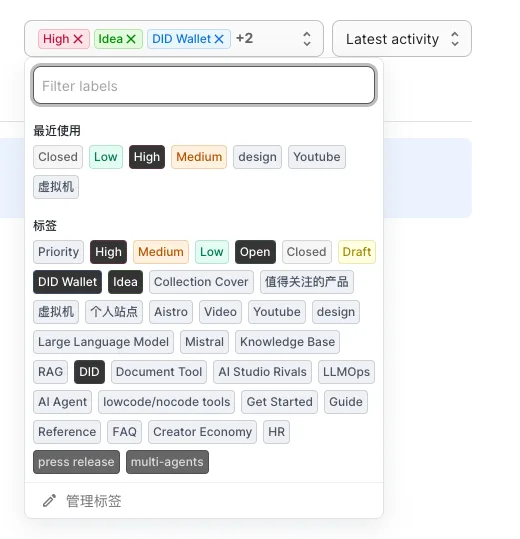Pick the Large Language Model label
This screenshot has width=520, height=539.
103,342
